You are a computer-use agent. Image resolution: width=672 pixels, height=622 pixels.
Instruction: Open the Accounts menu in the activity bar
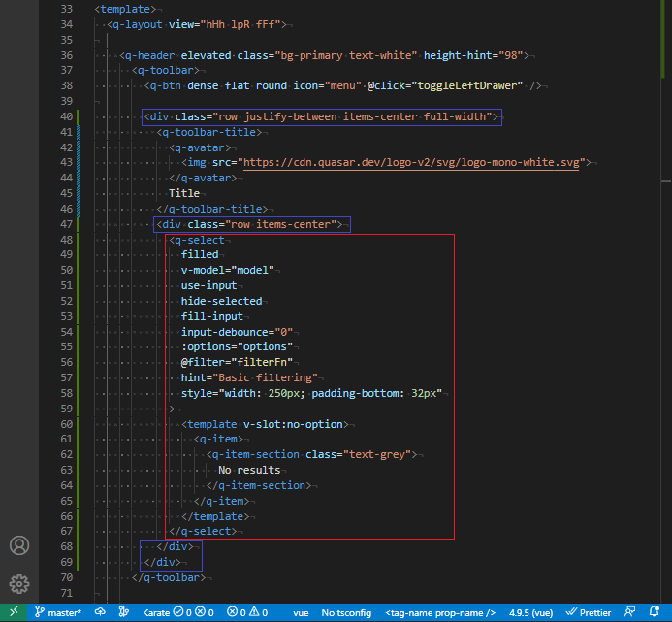pyautogui.click(x=19, y=545)
